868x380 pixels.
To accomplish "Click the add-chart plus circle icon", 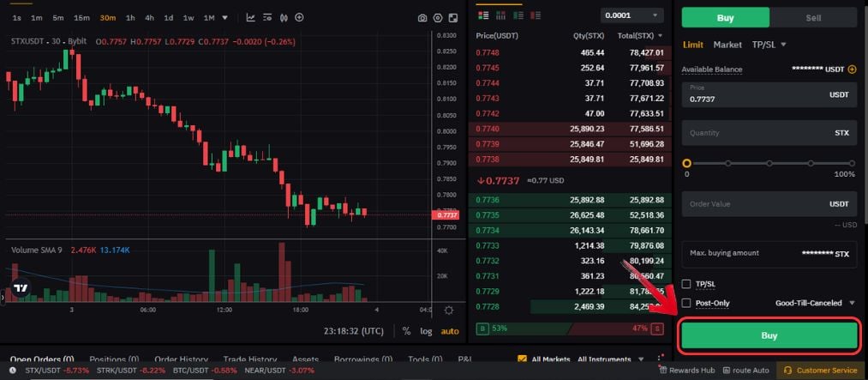I will 300,18.
